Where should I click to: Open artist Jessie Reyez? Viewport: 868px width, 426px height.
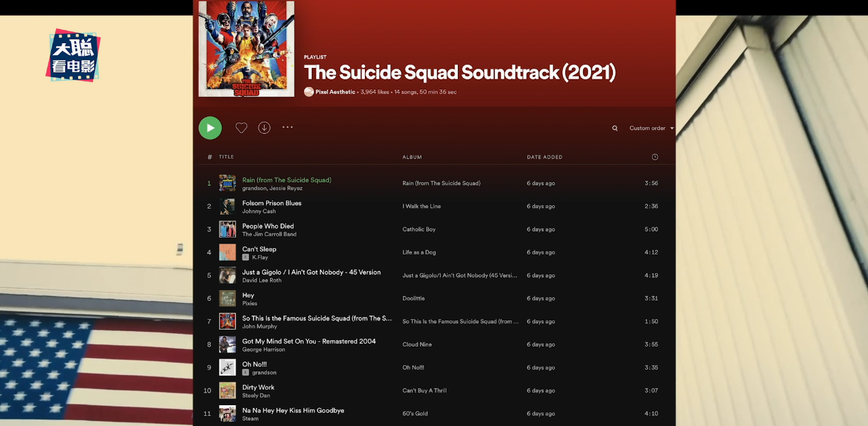(286, 188)
